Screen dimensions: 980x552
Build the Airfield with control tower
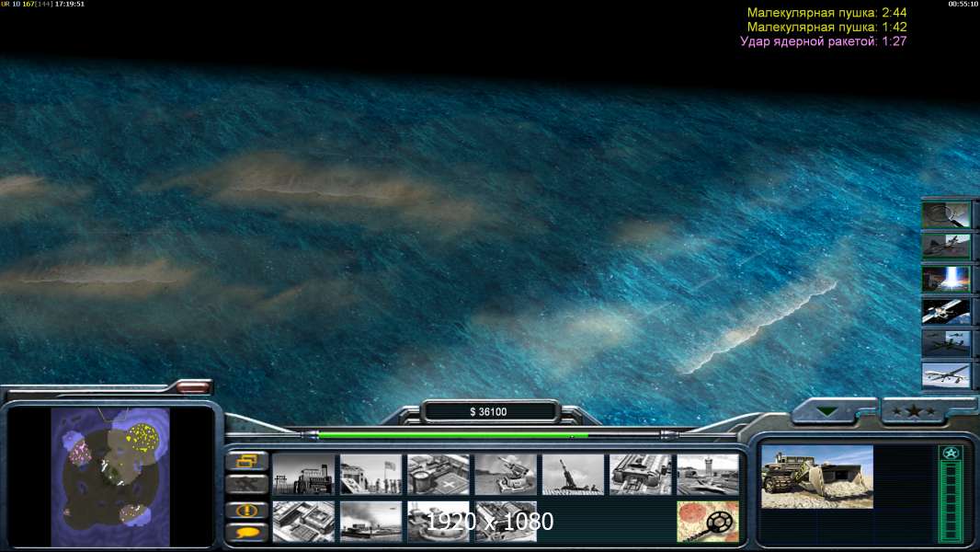pos(708,475)
